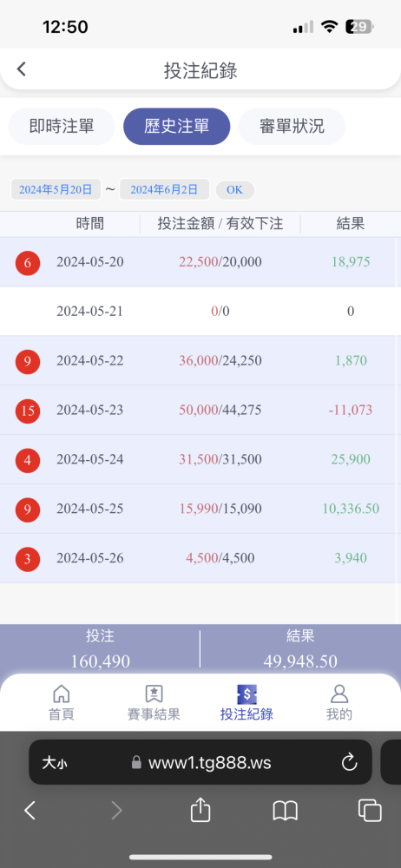This screenshot has width=401, height=868.
Task: Switch to the 即時注單 tab
Action: click(62, 126)
